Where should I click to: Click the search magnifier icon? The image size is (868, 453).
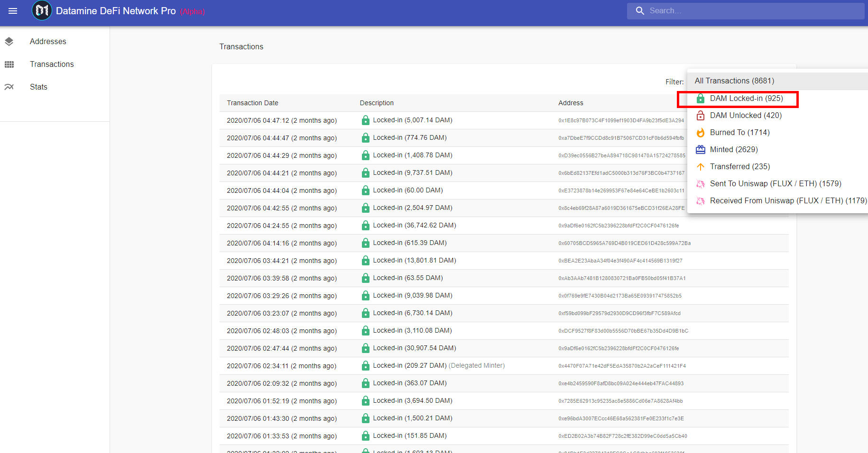[640, 11]
